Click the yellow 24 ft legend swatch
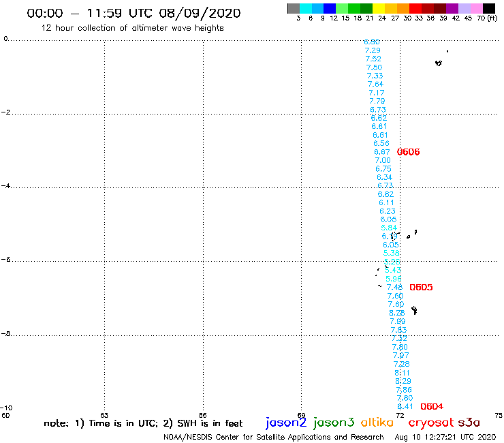 coord(379,8)
